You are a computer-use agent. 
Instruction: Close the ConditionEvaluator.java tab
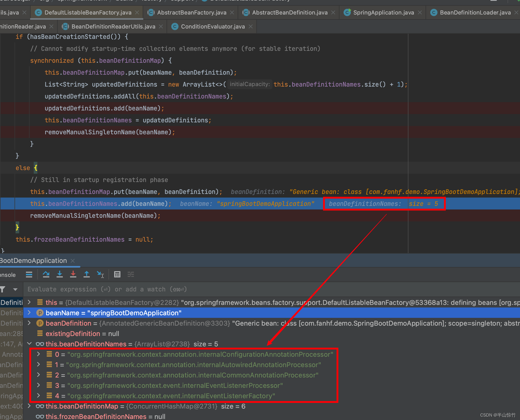(x=250, y=26)
